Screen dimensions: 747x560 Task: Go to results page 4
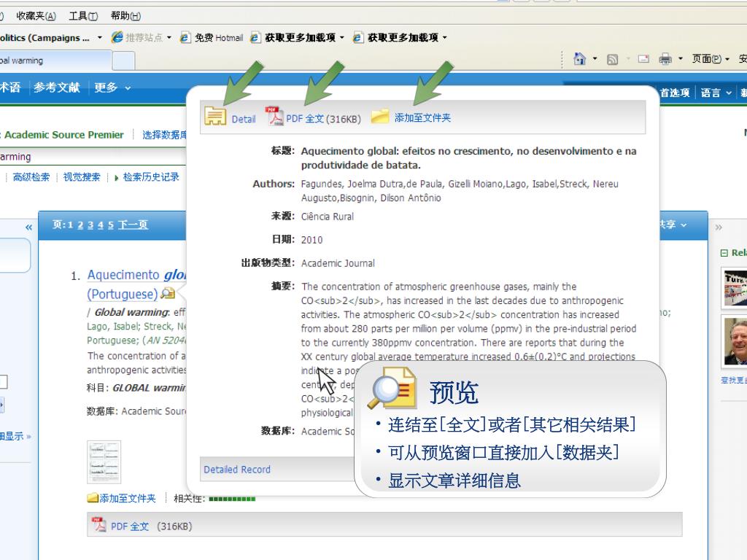101,225
